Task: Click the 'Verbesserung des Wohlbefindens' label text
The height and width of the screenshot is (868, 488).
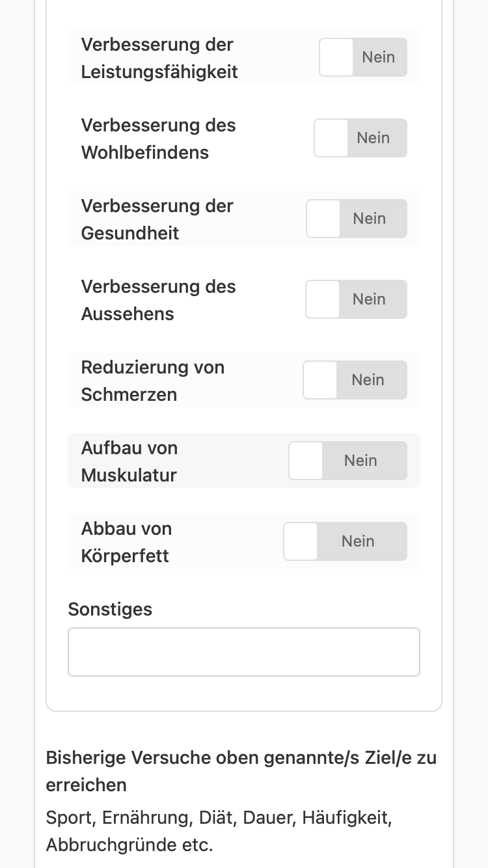Action: coord(158,139)
